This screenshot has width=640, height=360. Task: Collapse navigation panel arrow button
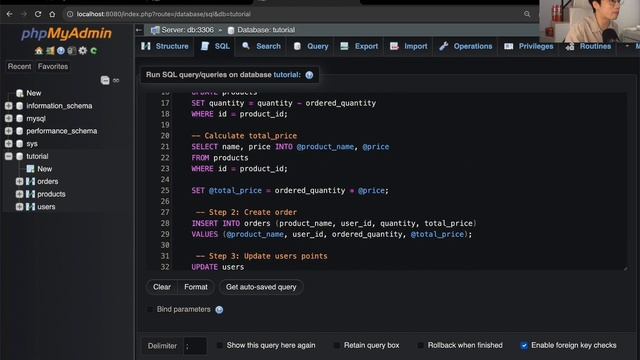pos(139,30)
